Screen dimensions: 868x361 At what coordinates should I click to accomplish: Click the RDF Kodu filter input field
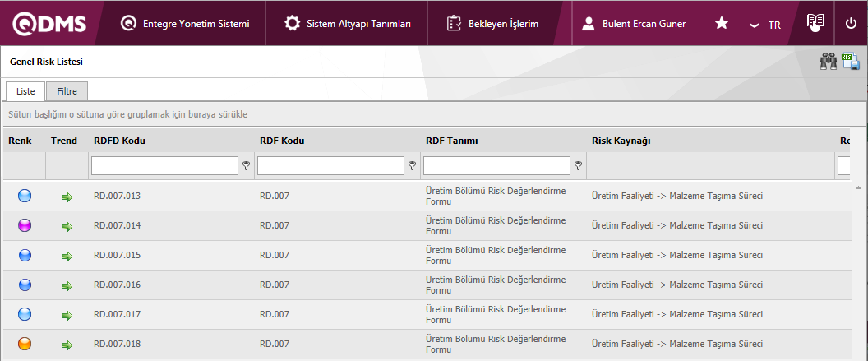[330, 166]
